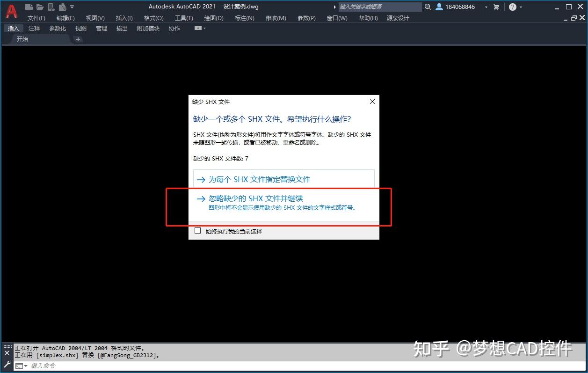The width and height of the screenshot is (588, 373).
Task: Expand the account 184068846 dropdown arrow
Action: click(486, 7)
